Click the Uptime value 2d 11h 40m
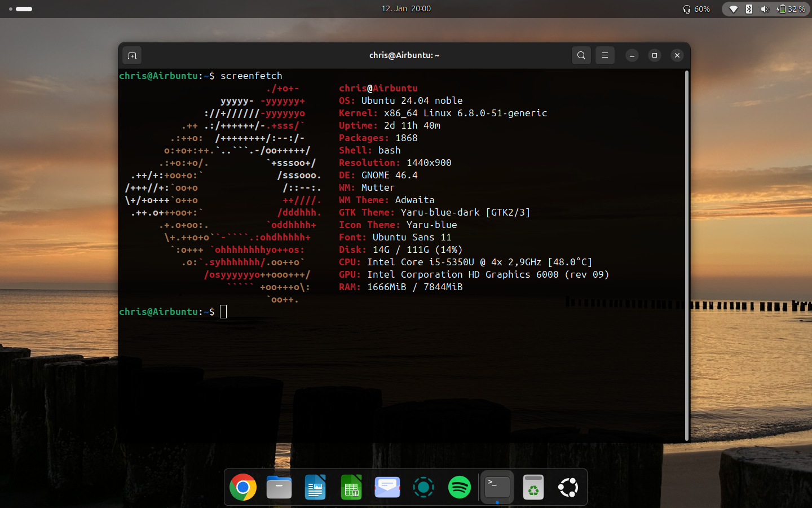The image size is (812, 508). [x=412, y=125]
